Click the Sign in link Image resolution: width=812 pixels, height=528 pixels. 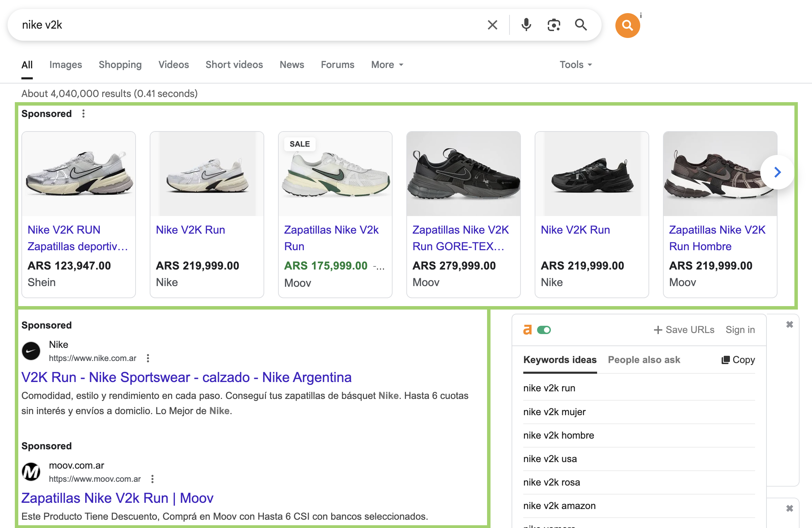click(x=740, y=330)
